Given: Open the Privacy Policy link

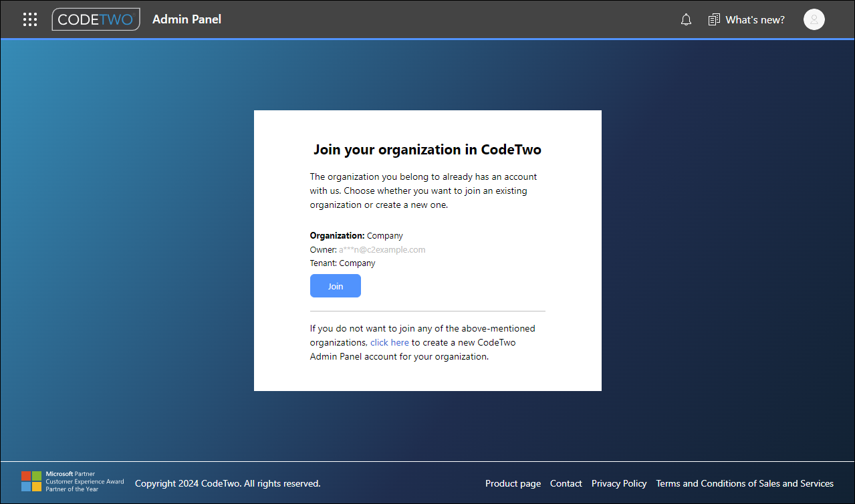Looking at the screenshot, I should click(619, 483).
